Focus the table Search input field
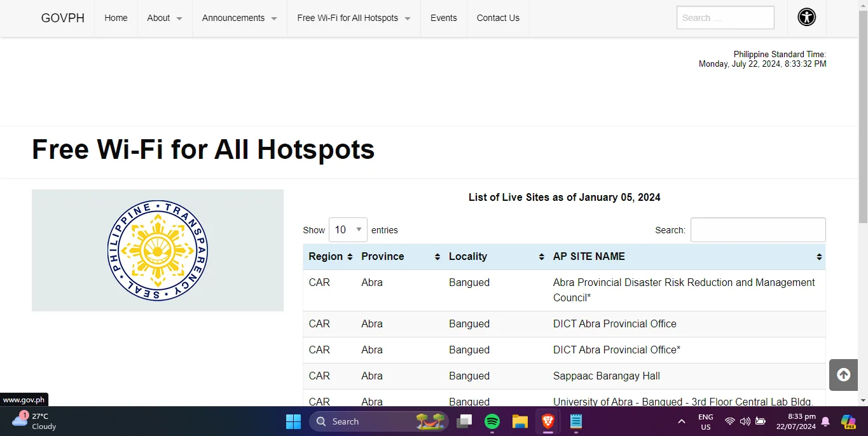 coord(758,230)
